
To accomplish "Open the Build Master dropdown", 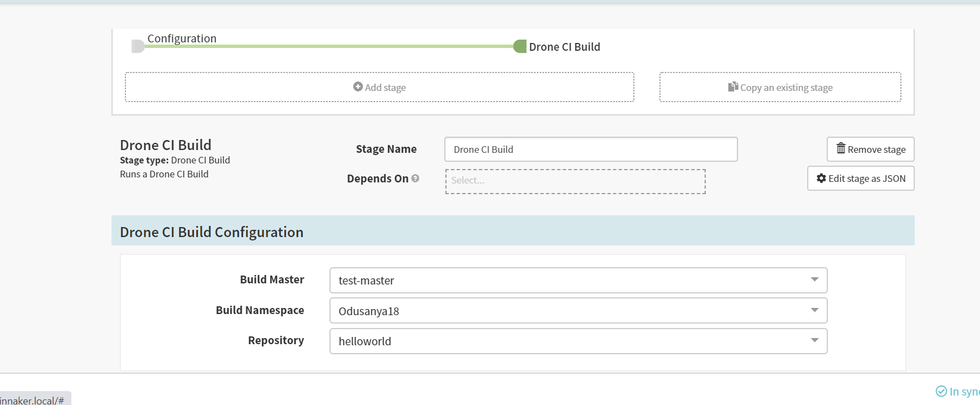I will pos(578,280).
